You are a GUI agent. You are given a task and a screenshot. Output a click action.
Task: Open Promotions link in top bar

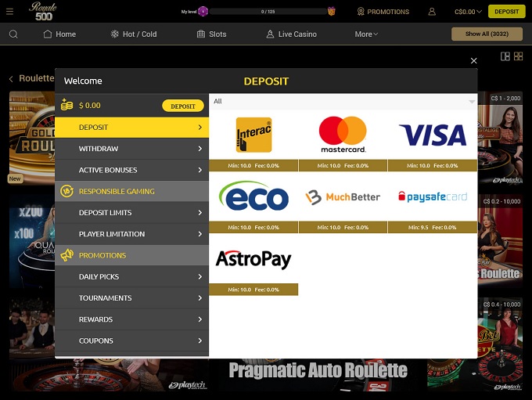(x=383, y=12)
